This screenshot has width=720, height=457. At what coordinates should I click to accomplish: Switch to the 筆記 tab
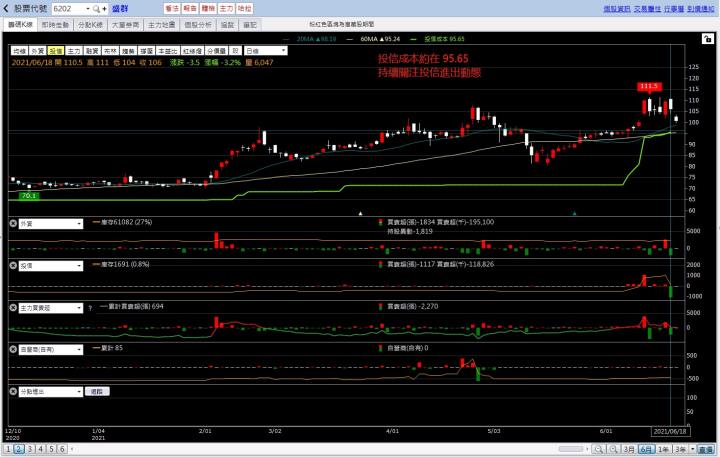[x=250, y=25]
